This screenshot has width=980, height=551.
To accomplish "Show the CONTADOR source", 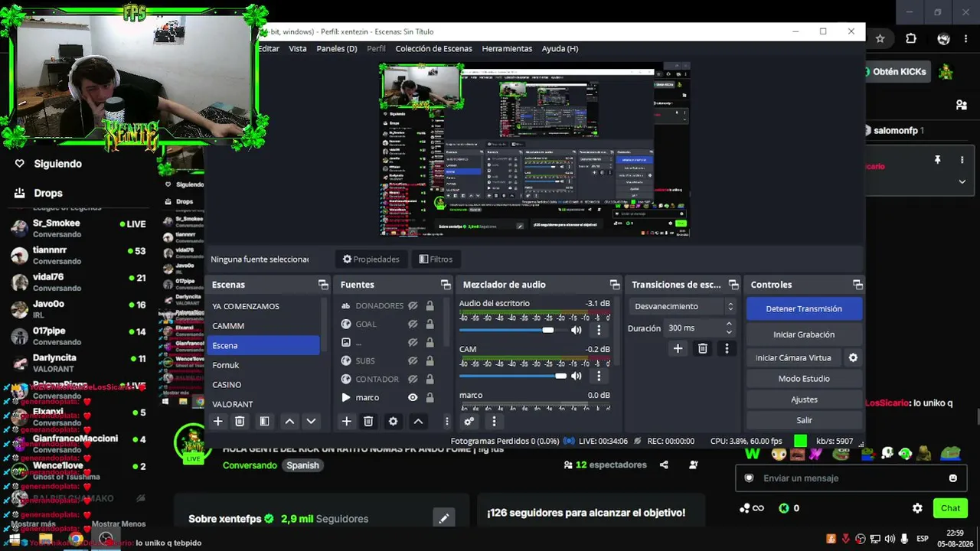I will (x=413, y=380).
